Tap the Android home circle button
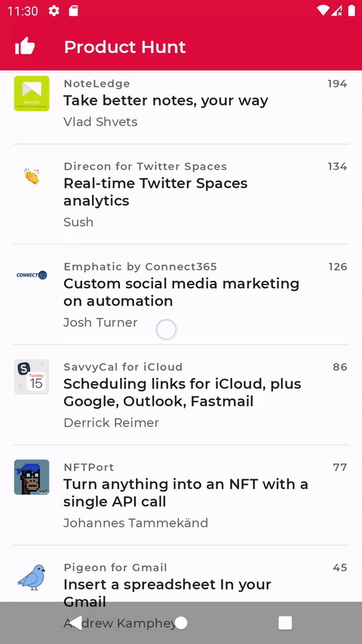 (x=181, y=623)
